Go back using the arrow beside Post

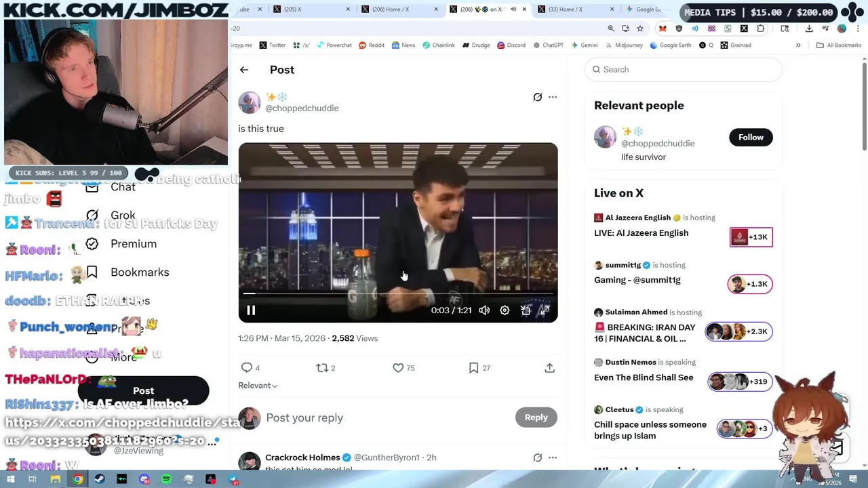click(244, 70)
